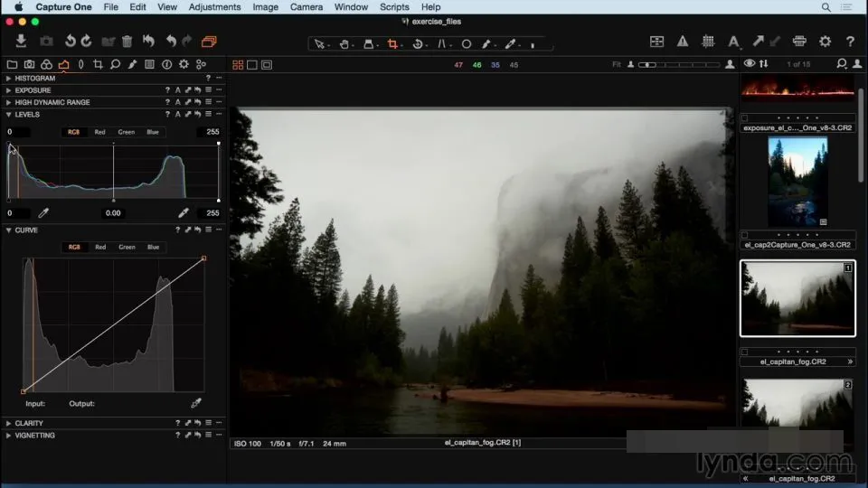Expand the Histogram panel
868x488 pixels.
pyautogui.click(x=8, y=78)
